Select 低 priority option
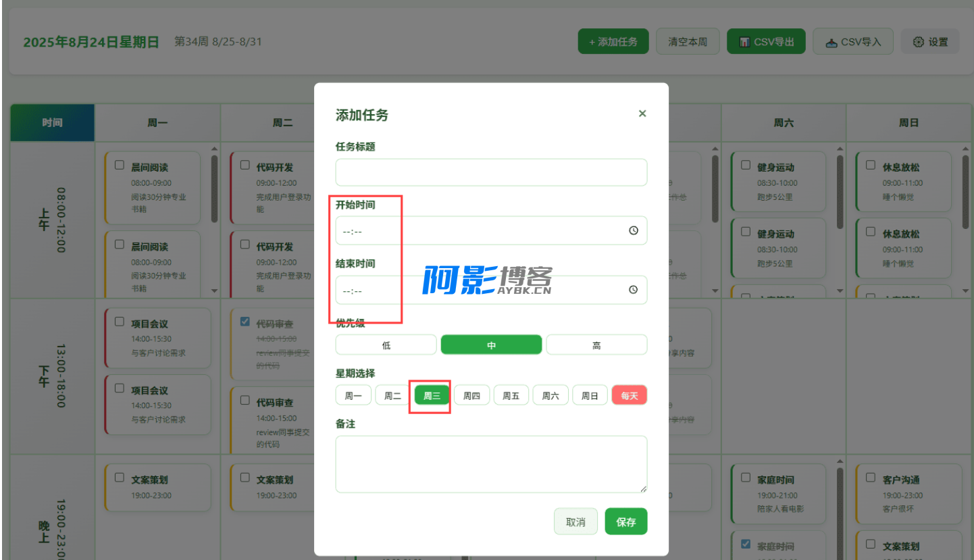This screenshot has width=974, height=560. (x=386, y=345)
